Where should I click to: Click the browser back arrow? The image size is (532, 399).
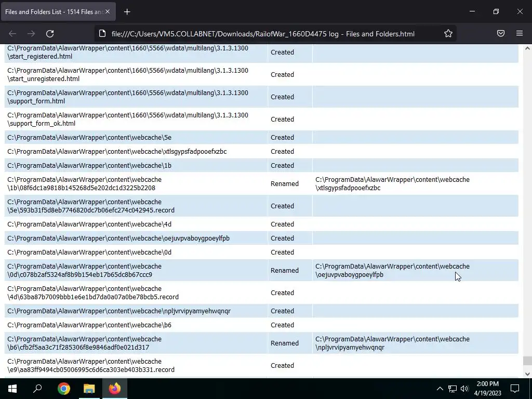(12, 34)
